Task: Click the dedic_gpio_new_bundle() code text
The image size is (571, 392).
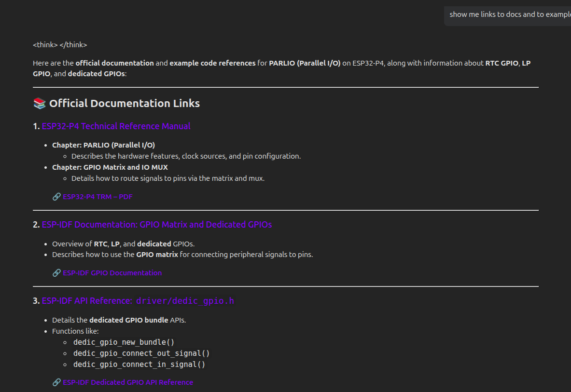Action: pos(124,342)
